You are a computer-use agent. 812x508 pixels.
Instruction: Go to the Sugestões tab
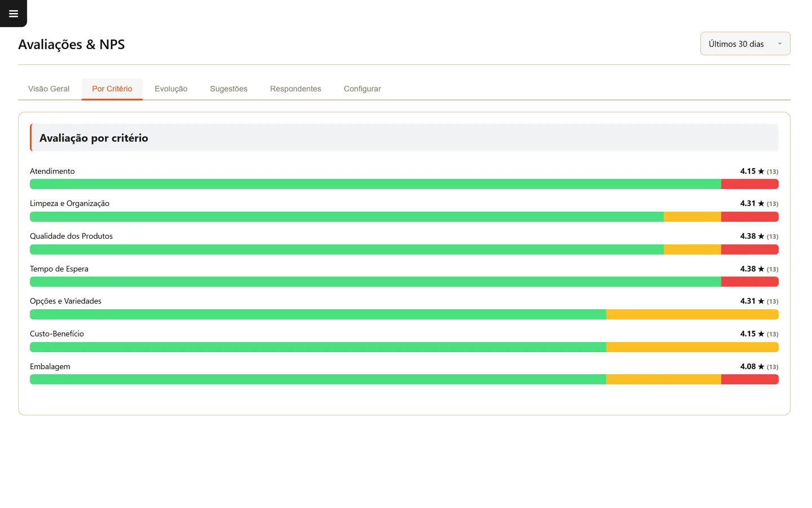228,89
